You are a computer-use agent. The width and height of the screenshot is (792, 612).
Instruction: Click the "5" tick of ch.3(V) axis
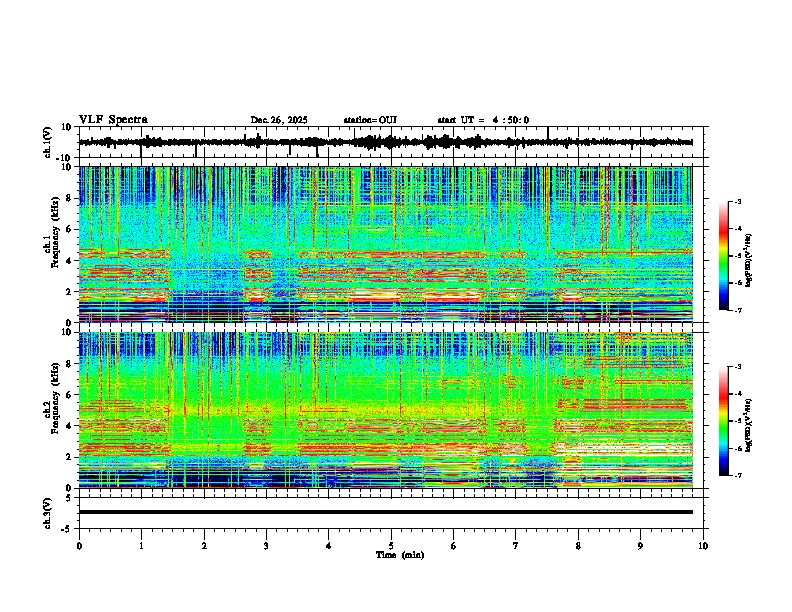coord(69,498)
